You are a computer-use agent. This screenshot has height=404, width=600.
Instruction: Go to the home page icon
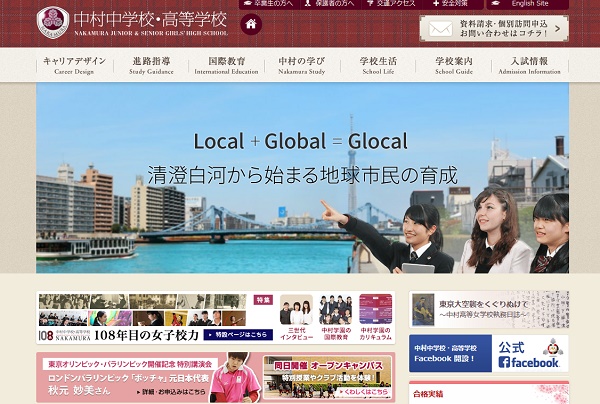(x=251, y=24)
